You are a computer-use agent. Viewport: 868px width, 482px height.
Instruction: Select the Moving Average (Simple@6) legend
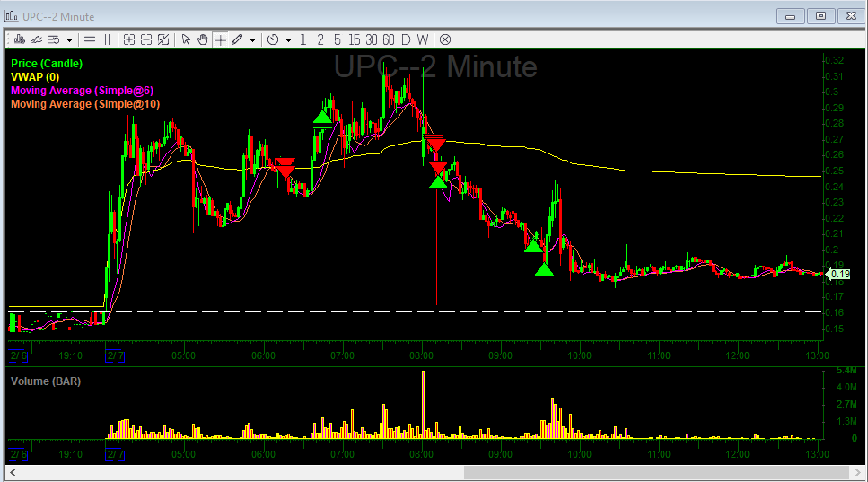[x=82, y=90]
